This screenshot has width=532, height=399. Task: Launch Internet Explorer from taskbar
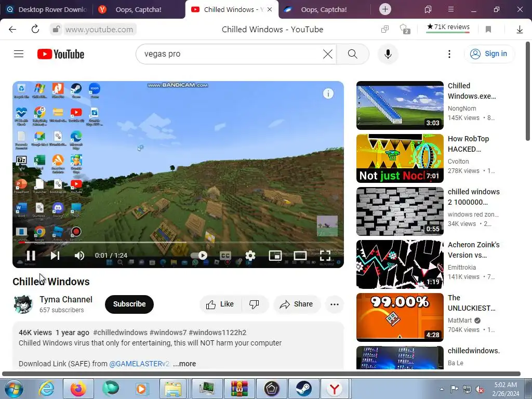coord(46,389)
